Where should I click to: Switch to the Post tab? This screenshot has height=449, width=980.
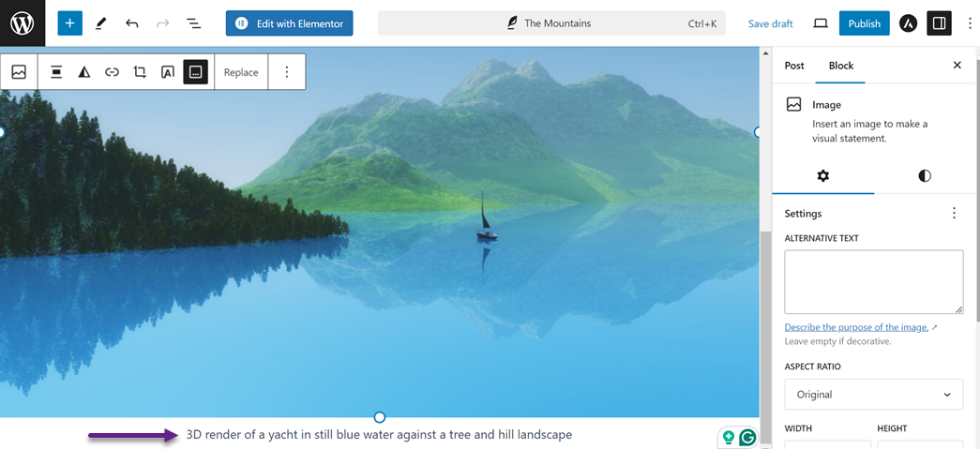coord(794,66)
